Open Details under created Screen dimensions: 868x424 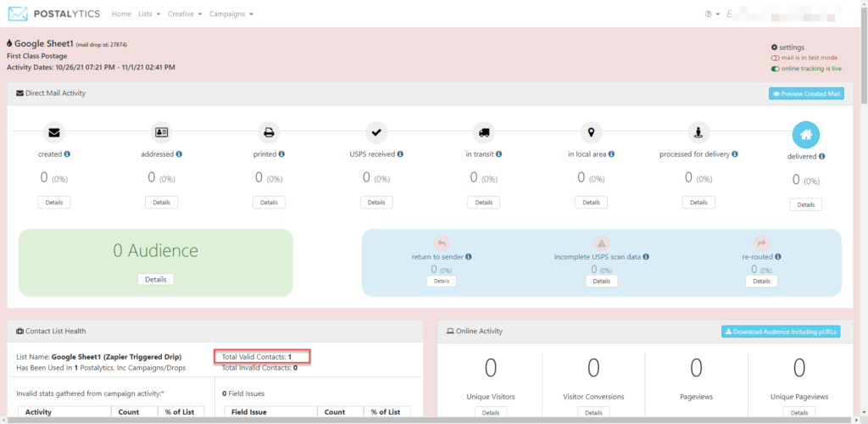[54, 203]
